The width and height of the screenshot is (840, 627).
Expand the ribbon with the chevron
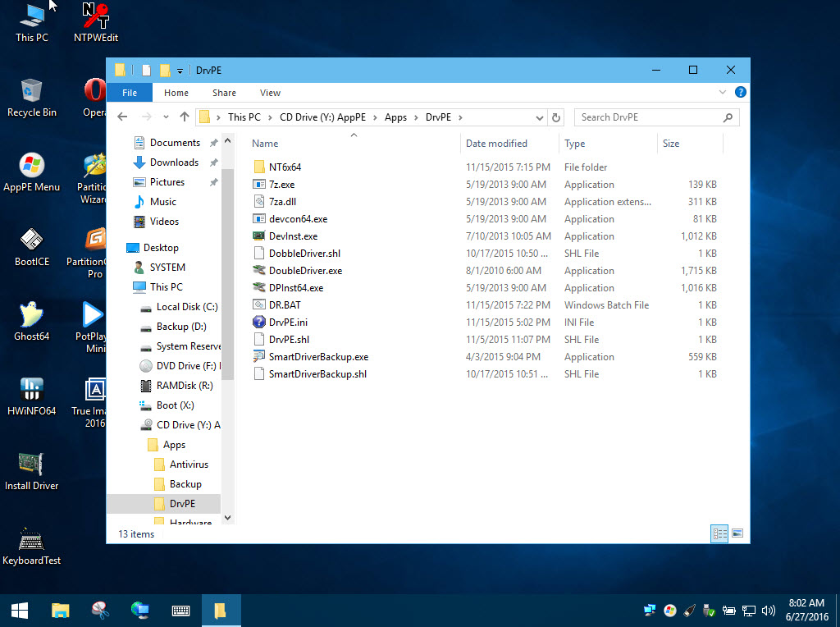click(722, 92)
